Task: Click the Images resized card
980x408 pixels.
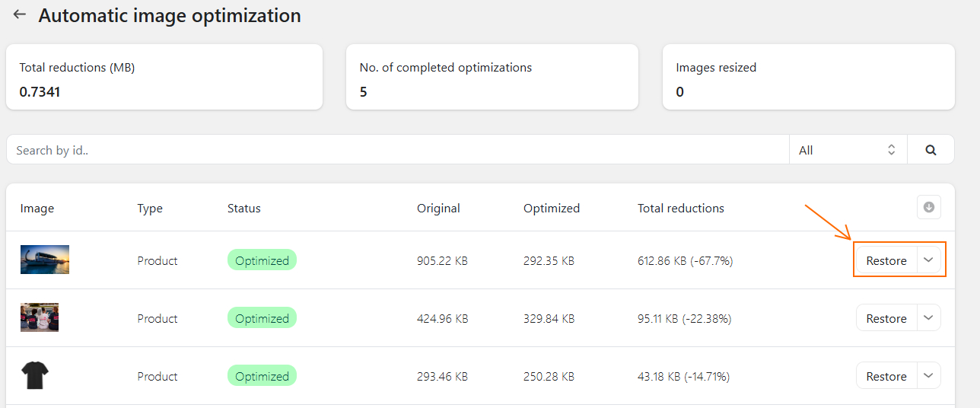Action: point(808,77)
